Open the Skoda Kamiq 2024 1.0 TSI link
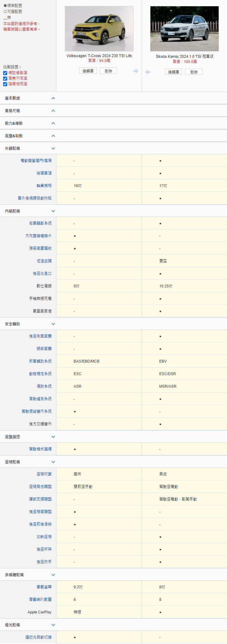 [185, 56]
